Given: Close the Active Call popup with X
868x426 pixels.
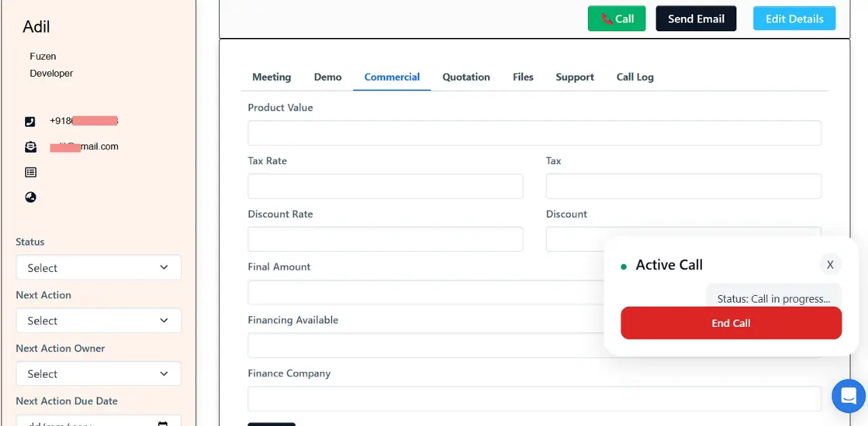Looking at the screenshot, I should point(830,265).
